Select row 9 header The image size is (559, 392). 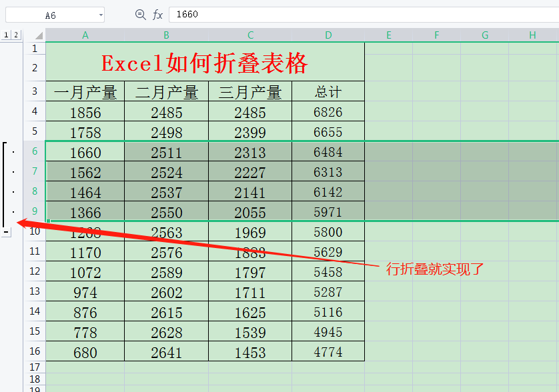point(35,211)
